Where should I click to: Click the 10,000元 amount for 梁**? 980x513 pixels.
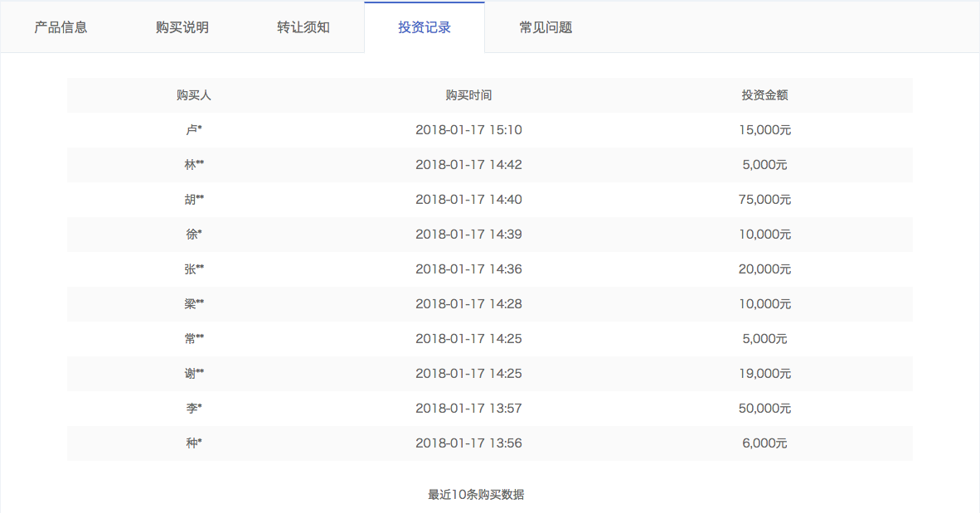(764, 303)
